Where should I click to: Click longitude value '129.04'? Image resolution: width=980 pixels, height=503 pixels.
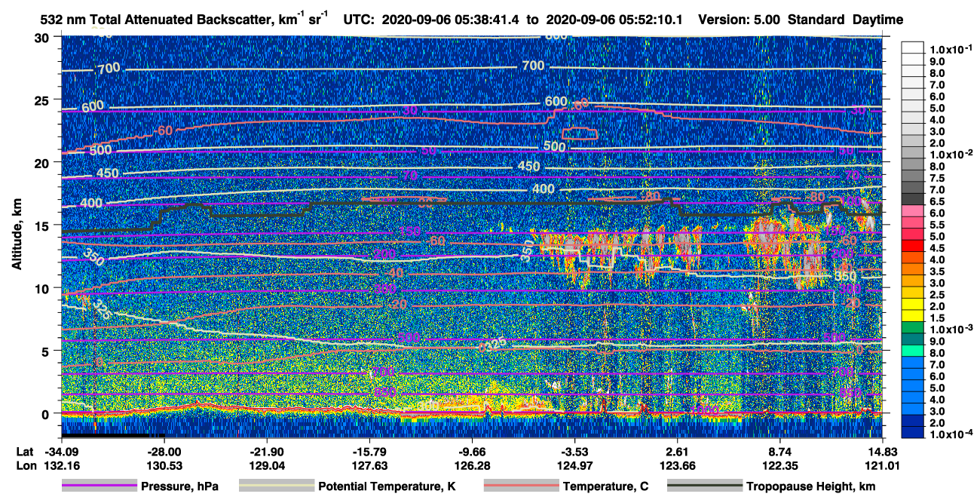266,465
